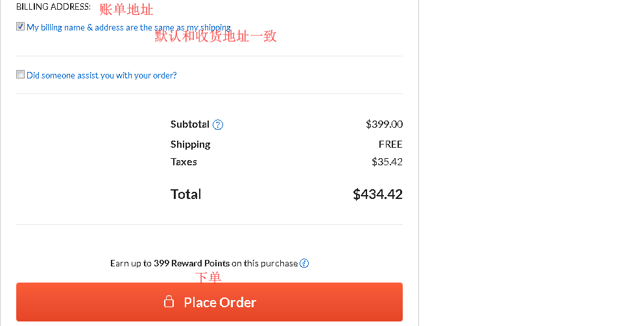Click the bold Total label
Screen dimensions: 644x326
[x=185, y=194]
